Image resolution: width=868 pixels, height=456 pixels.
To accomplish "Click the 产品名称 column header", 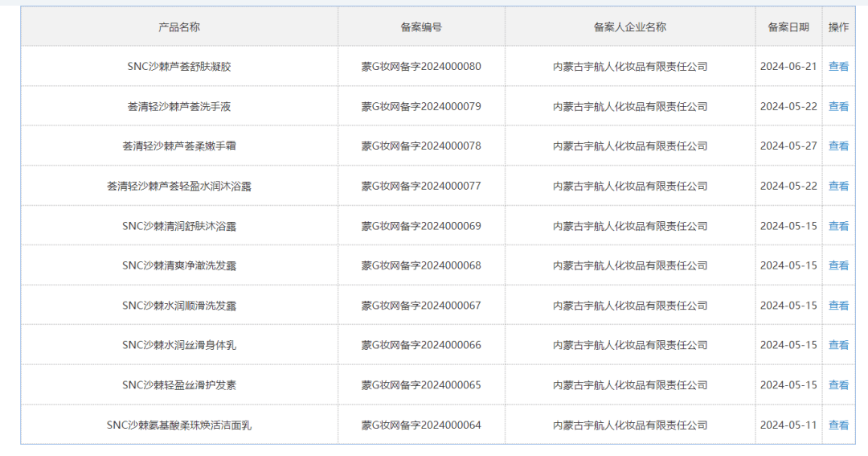I will [179, 27].
